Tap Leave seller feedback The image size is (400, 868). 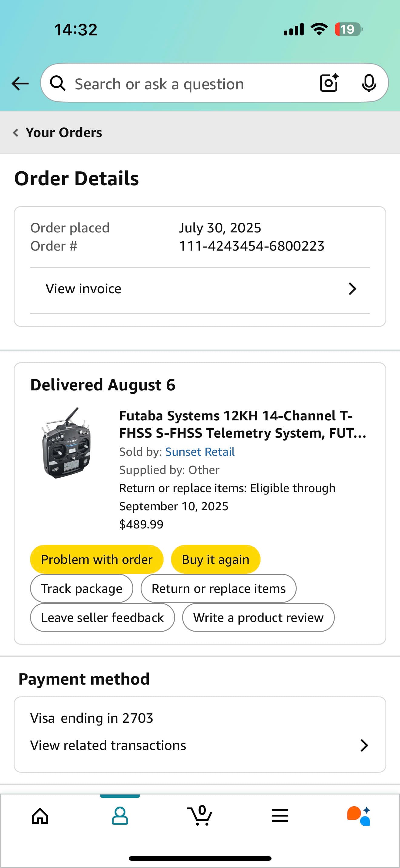click(102, 618)
